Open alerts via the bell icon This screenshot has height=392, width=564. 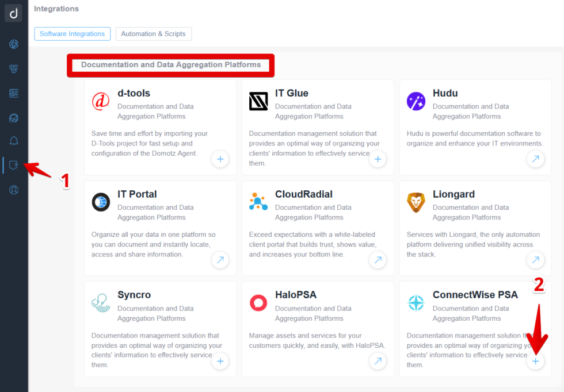click(13, 141)
